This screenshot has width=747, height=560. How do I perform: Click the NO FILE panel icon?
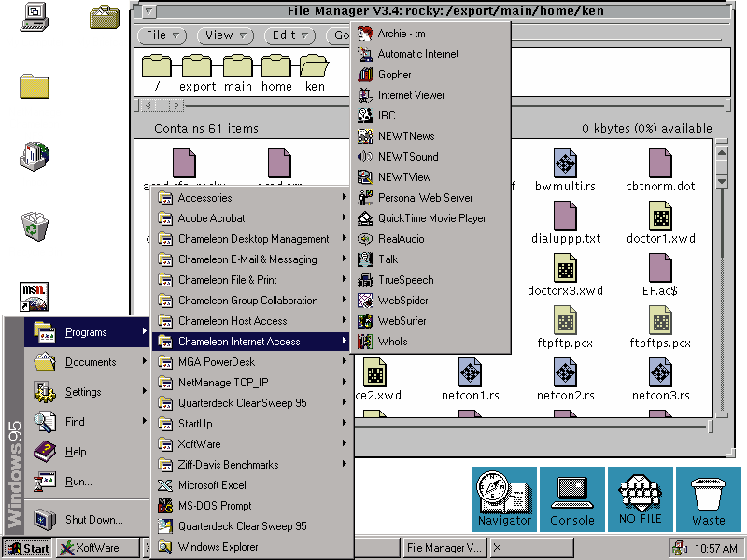(x=641, y=498)
